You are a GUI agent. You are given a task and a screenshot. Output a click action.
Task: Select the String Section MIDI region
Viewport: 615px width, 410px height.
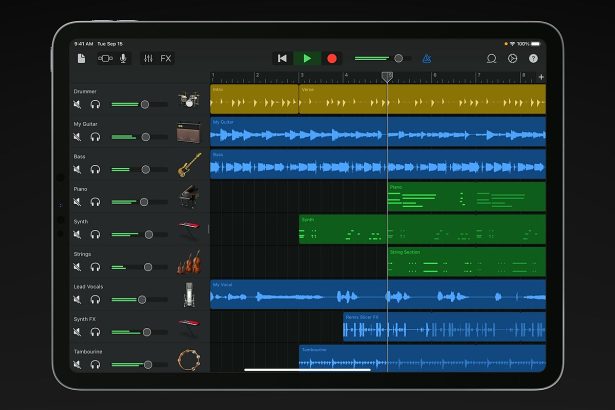tap(467, 262)
